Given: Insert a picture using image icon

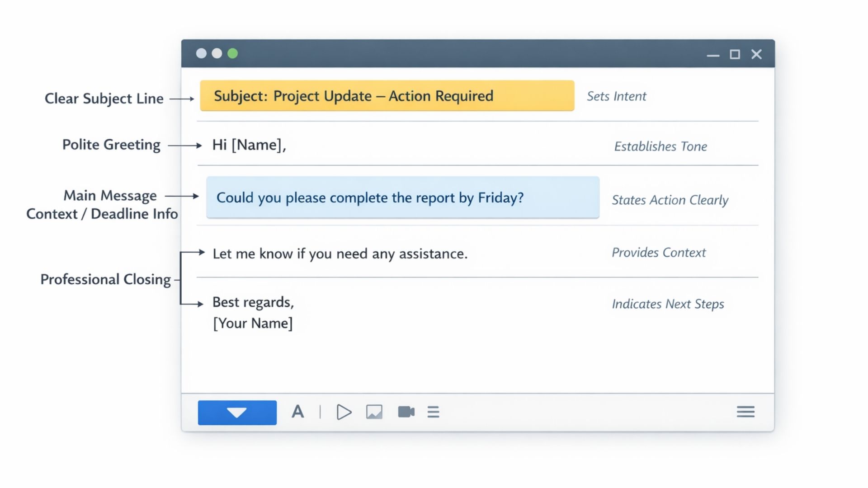Looking at the screenshot, I should pyautogui.click(x=374, y=412).
